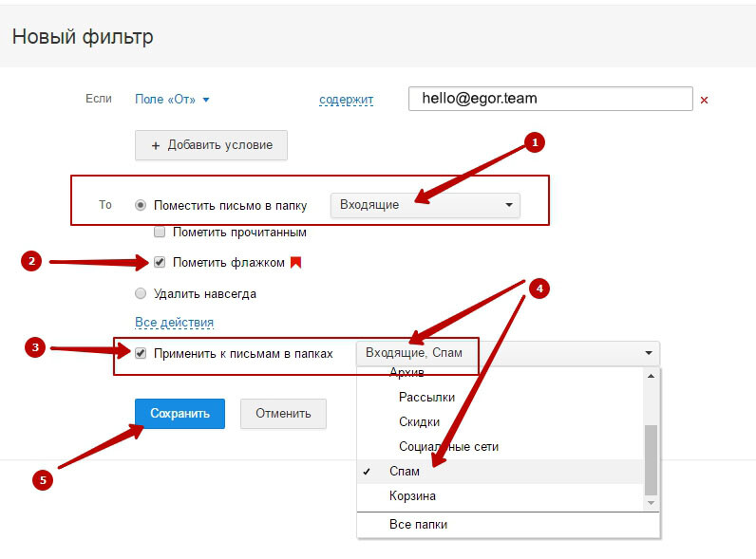Enable the «Пометить прочитанным» checkbox
Image resolution: width=756 pixels, height=559 pixels.
point(160,233)
